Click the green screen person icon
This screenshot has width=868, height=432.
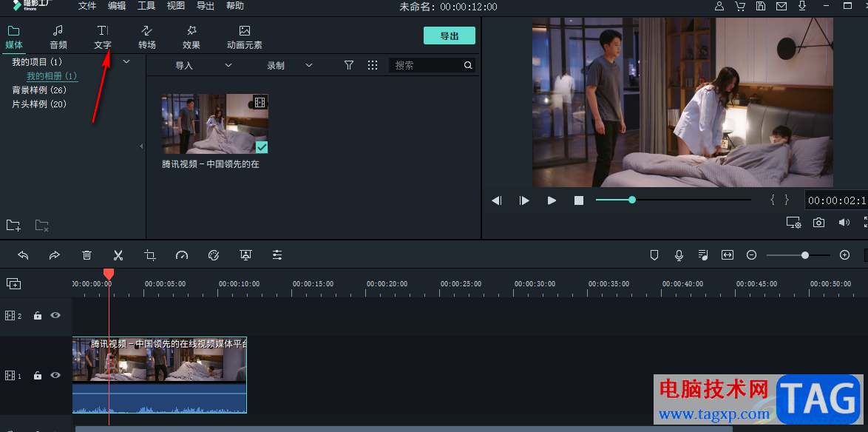click(x=245, y=254)
